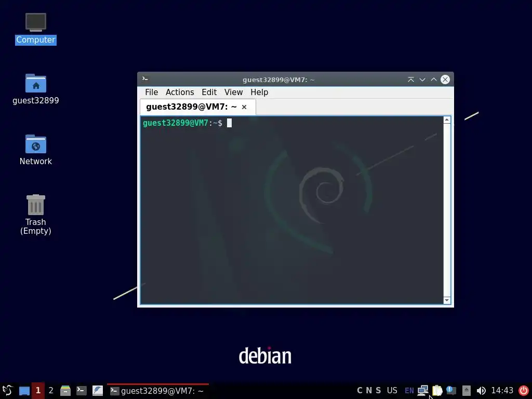Open the View menu
This screenshot has width=532, height=399.
point(233,92)
